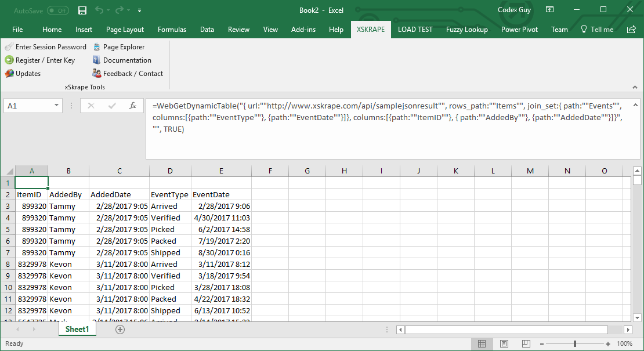Viewport: 644px width, 351px height.
Task: Open the View tab
Action: pyautogui.click(x=270, y=29)
